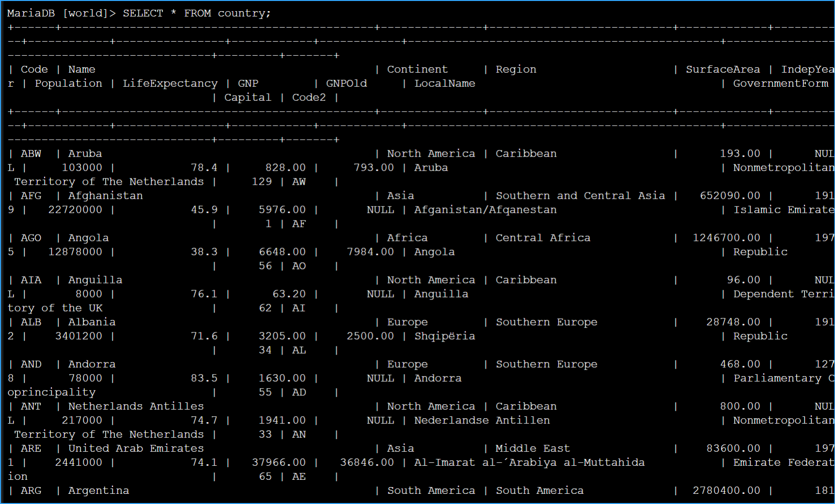835x504 pixels.
Task: Select the Shqipëria local name text
Action: tap(444, 336)
